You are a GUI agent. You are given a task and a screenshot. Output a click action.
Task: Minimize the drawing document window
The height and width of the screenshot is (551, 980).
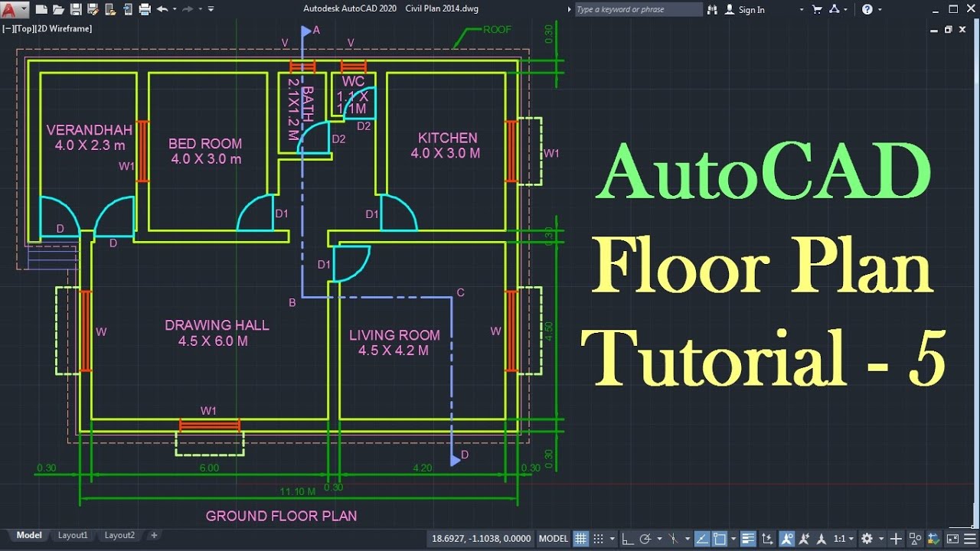935,29
